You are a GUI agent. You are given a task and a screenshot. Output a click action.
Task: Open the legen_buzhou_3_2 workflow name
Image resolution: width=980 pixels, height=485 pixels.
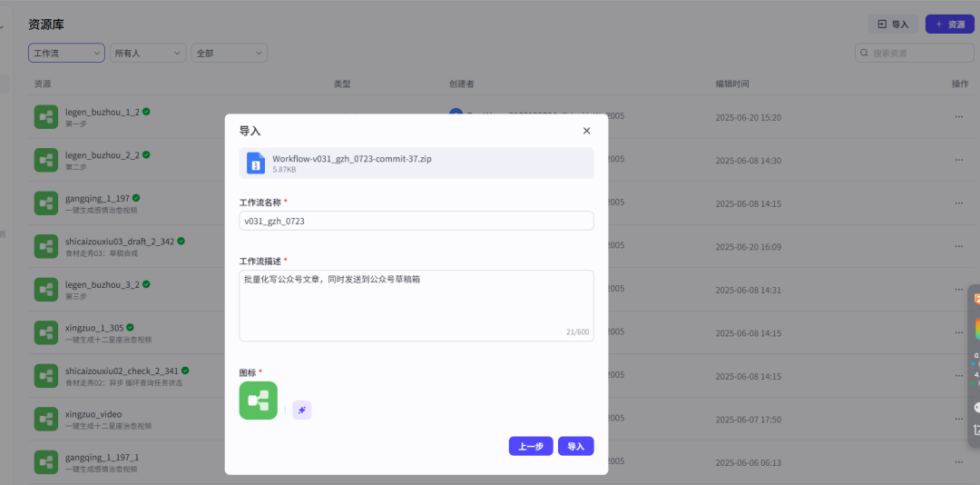point(103,285)
